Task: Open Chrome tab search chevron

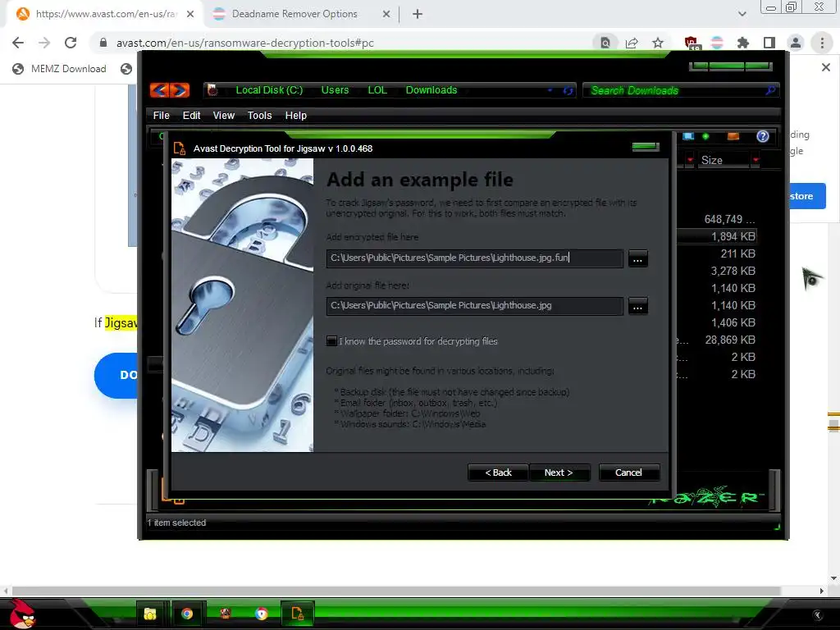Action: coord(742,14)
